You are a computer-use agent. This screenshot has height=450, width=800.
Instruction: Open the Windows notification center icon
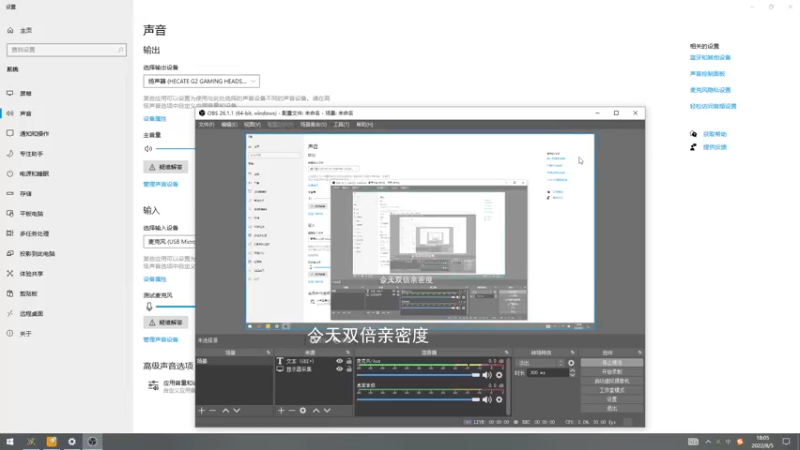point(786,441)
